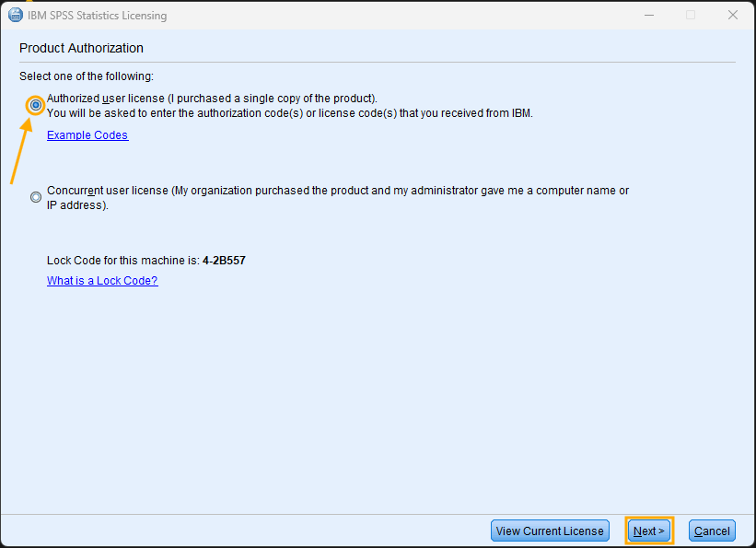Viewport: 756px width, 548px height.
Task: Open the Example Codes link
Action: coord(87,135)
